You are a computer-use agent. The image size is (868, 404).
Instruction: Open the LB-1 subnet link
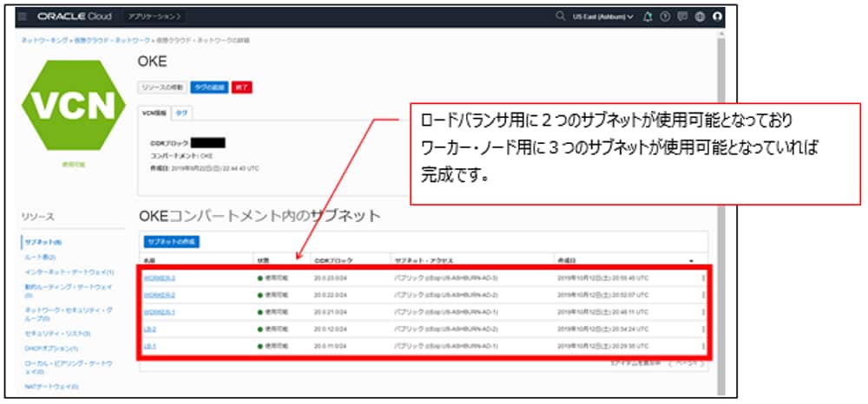(150, 347)
